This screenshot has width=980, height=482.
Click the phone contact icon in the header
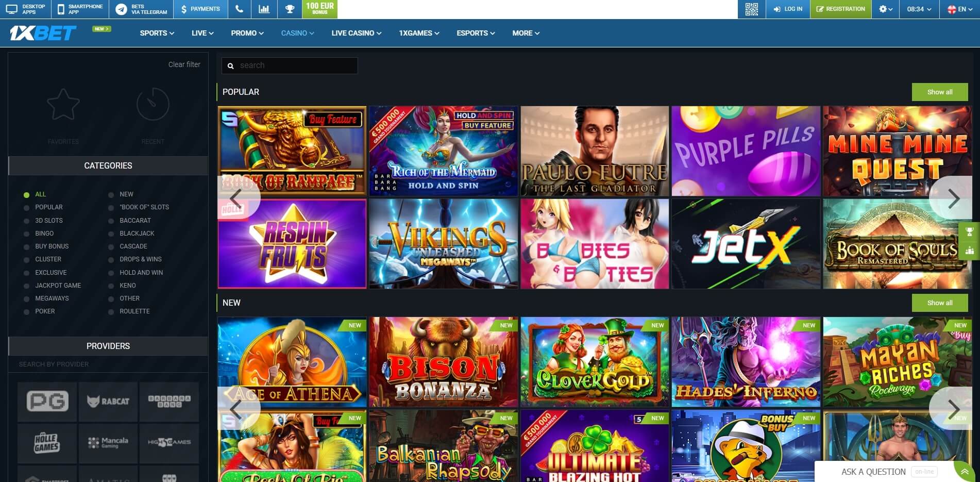tap(240, 9)
